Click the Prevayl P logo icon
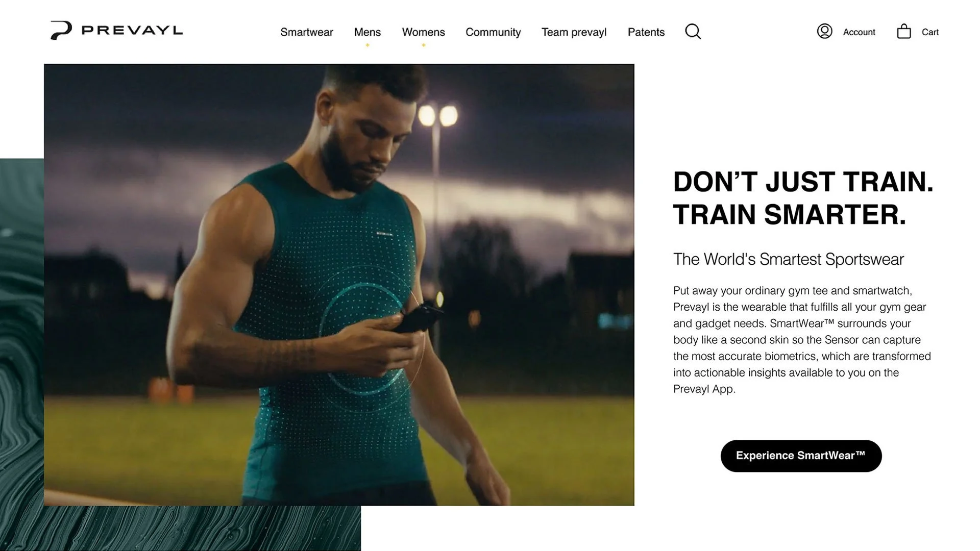The image size is (980, 551). pyautogui.click(x=61, y=30)
